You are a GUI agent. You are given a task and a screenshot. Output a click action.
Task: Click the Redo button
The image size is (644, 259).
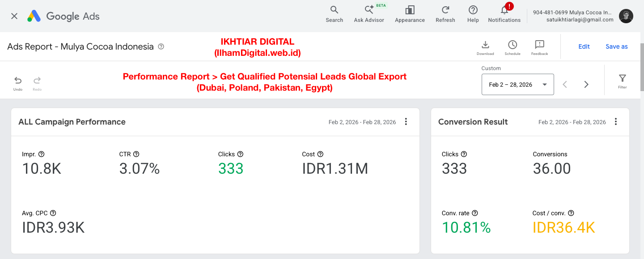[37, 83]
